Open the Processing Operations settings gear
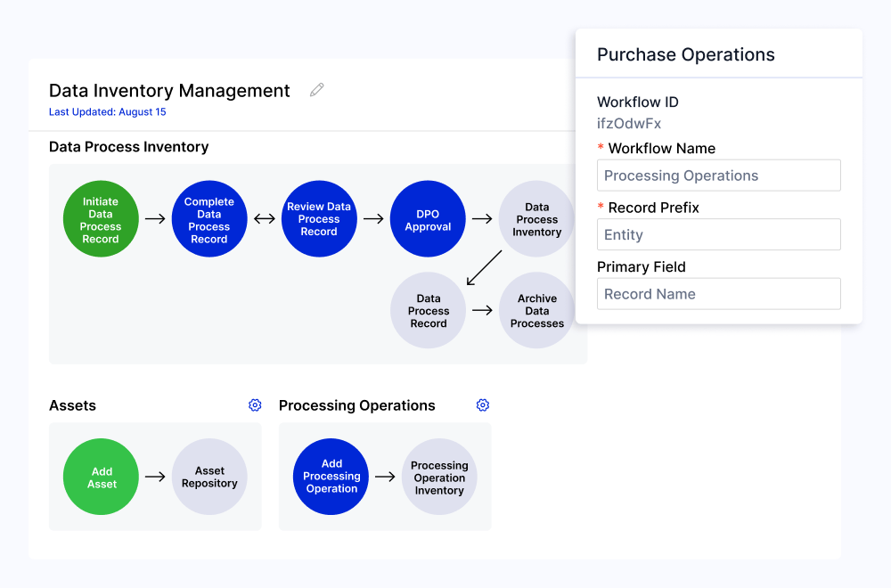 pyautogui.click(x=483, y=404)
